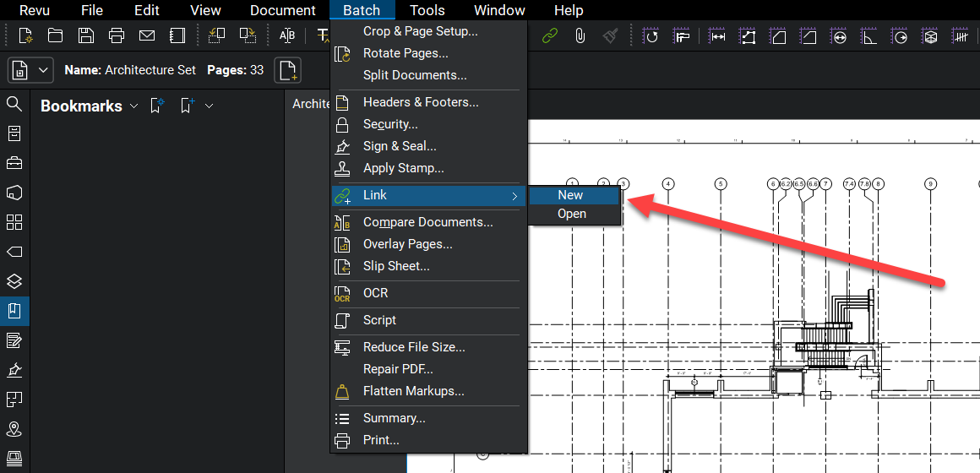Click the active Bookmarks sidebar icon
This screenshot has width=980, height=473.
coord(14,311)
